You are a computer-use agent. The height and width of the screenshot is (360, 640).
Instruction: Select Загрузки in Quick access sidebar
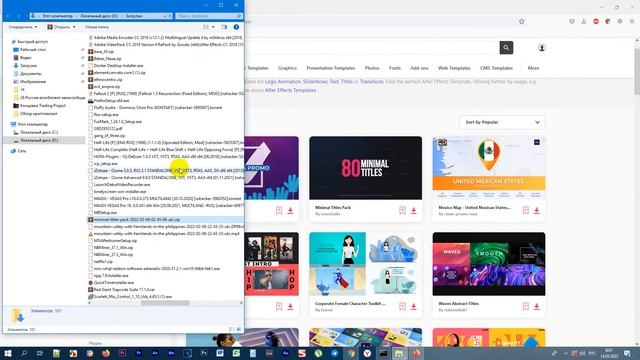pos(28,66)
